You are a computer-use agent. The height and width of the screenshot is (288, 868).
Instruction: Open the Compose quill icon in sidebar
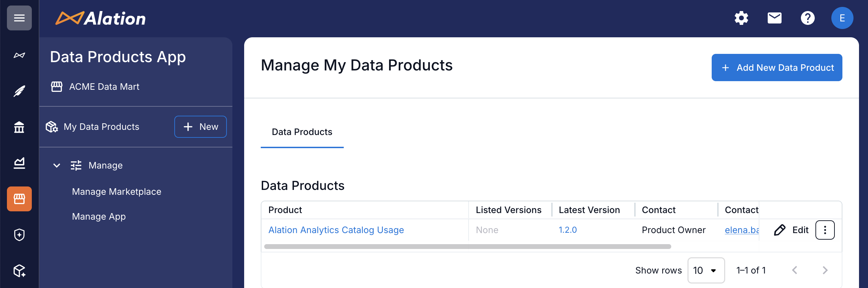[19, 91]
